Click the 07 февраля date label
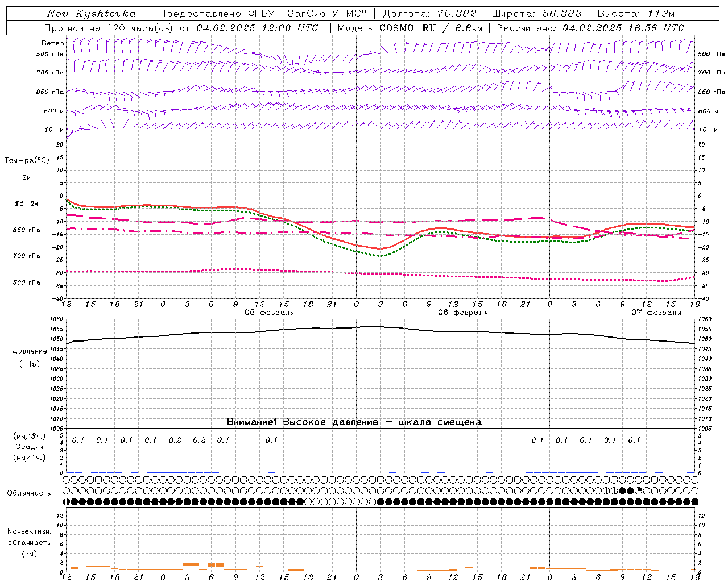Viewport: 728px width, 582px height. 656,313
